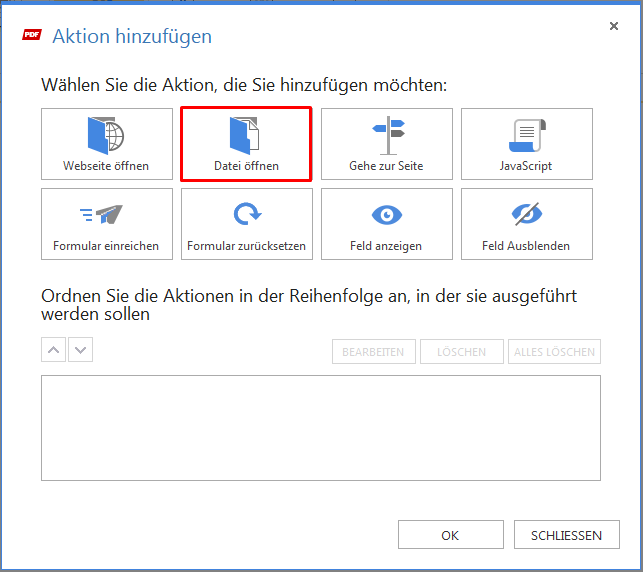Viewport: 643px width, 572px height.
Task: Click the LÖSCHEN button
Action: point(462,351)
